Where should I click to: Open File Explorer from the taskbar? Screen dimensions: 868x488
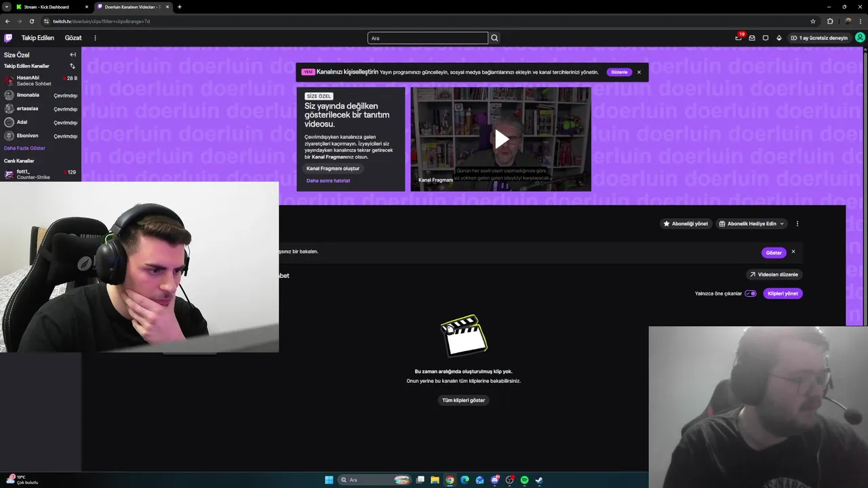pyautogui.click(x=435, y=480)
